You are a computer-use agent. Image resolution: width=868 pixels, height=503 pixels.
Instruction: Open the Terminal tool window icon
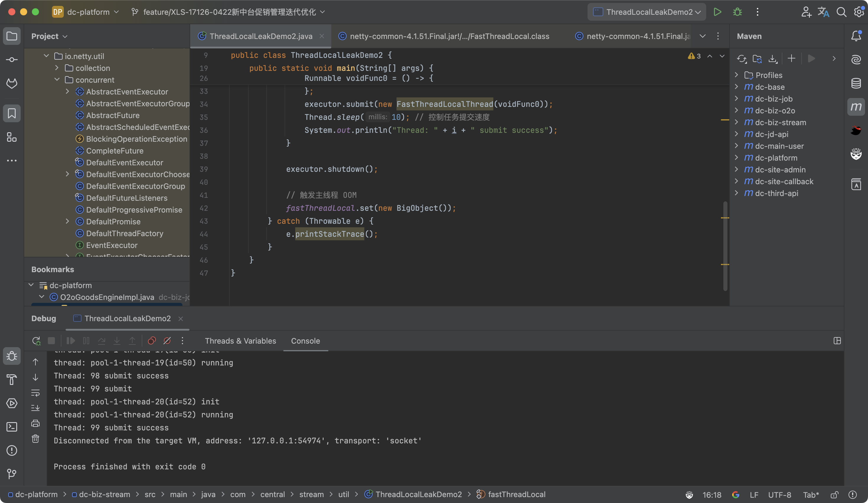(12, 427)
